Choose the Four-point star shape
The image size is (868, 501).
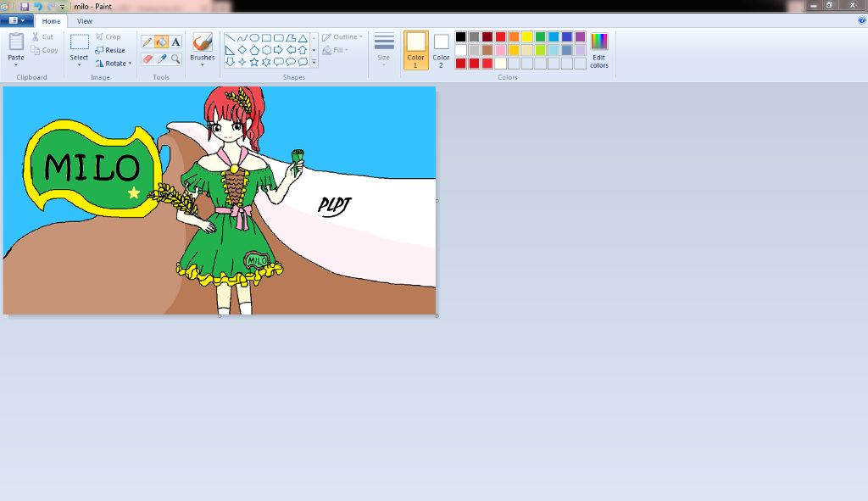pyautogui.click(x=242, y=62)
